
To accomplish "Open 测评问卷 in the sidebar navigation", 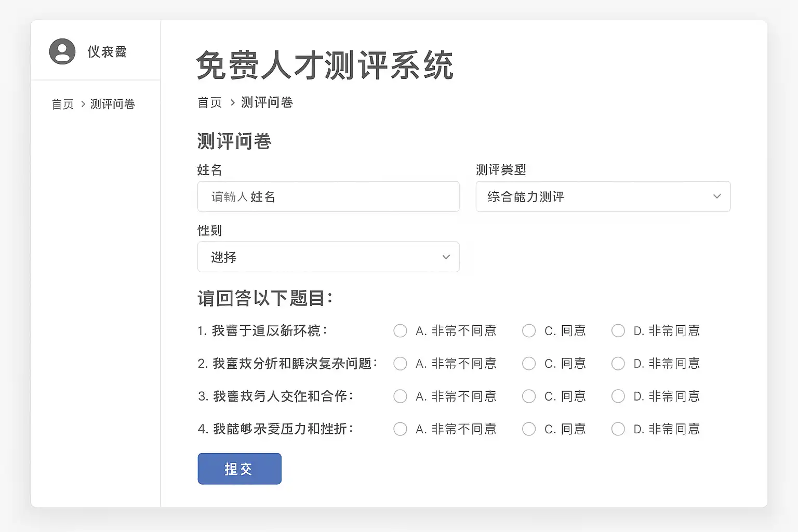I will click(113, 104).
